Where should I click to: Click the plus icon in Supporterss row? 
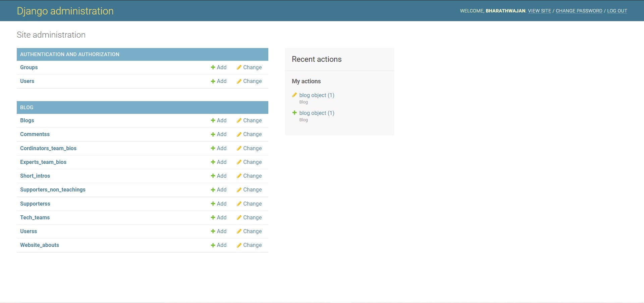pos(213,204)
